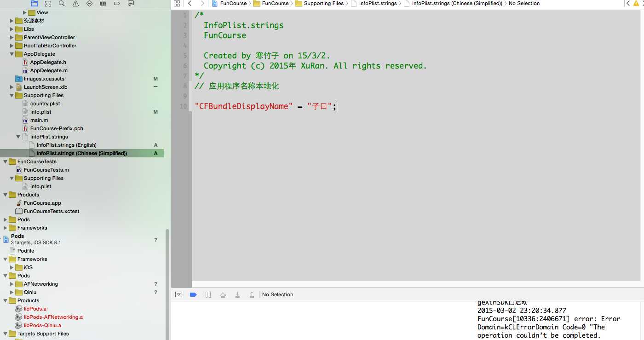Click the navigator vertical scrollbar
The height and width of the screenshot is (340, 644).
point(167,284)
